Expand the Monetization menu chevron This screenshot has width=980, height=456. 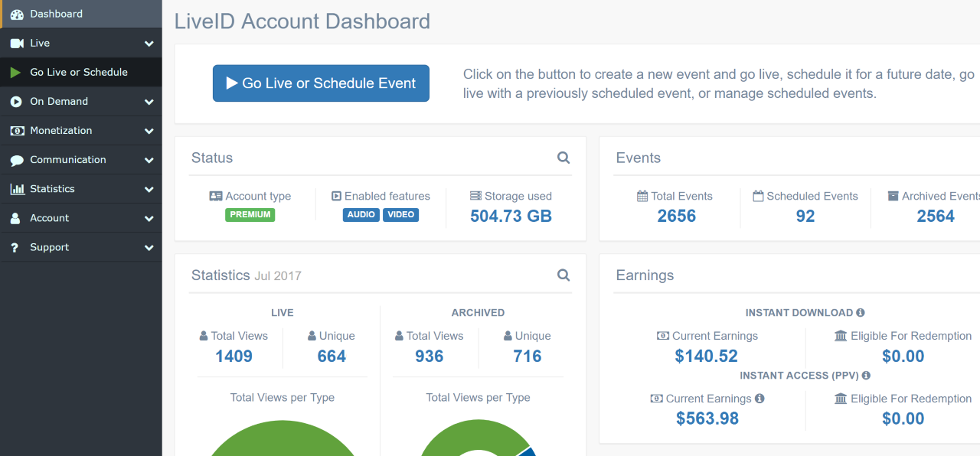tap(149, 131)
